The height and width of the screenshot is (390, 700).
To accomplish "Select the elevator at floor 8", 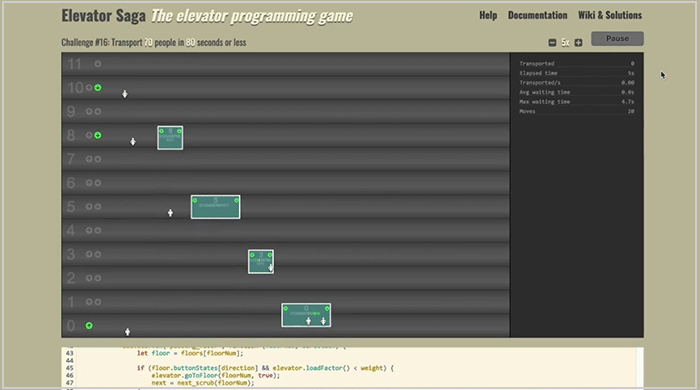I will click(x=170, y=138).
